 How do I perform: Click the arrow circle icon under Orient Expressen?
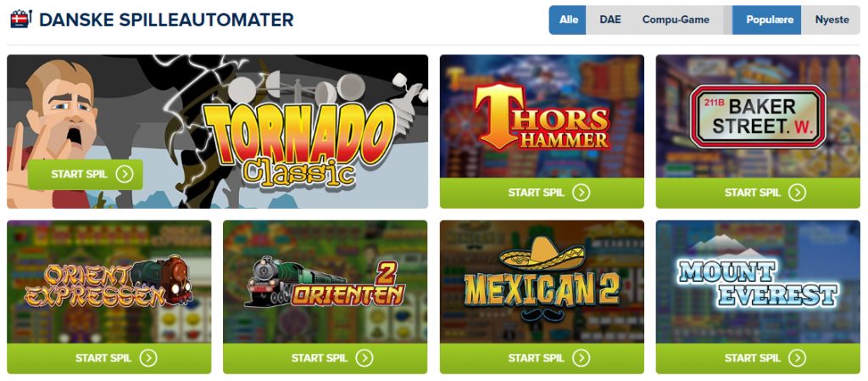(148, 358)
